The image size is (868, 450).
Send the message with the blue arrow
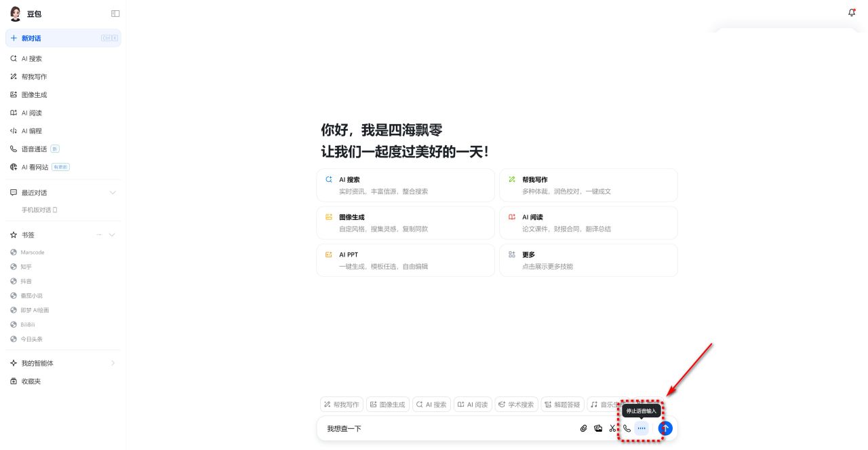point(665,428)
